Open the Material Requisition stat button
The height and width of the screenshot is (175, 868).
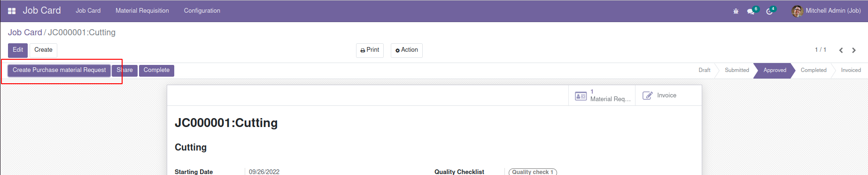click(x=602, y=95)
